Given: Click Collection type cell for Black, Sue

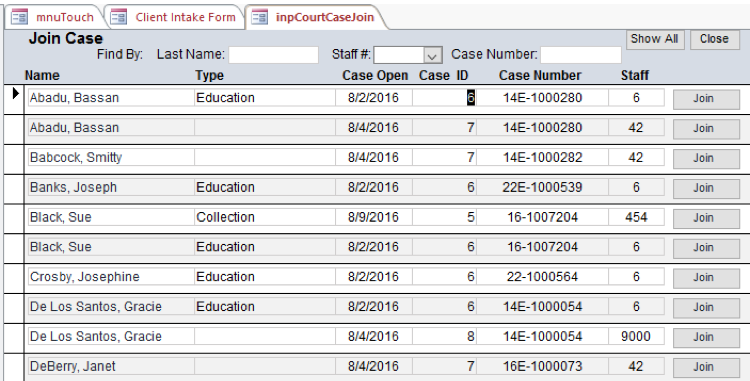Looking at the screenshot, I should (x=265, y=217).
